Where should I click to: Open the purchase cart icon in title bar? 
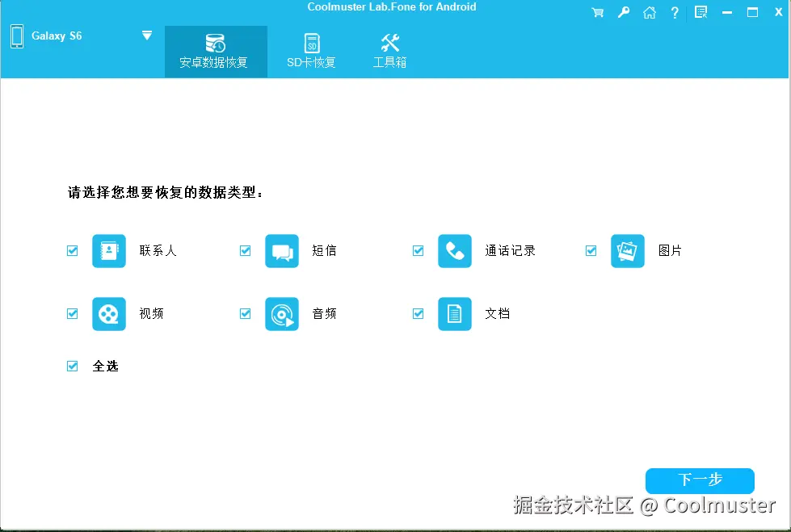point(597,12)
